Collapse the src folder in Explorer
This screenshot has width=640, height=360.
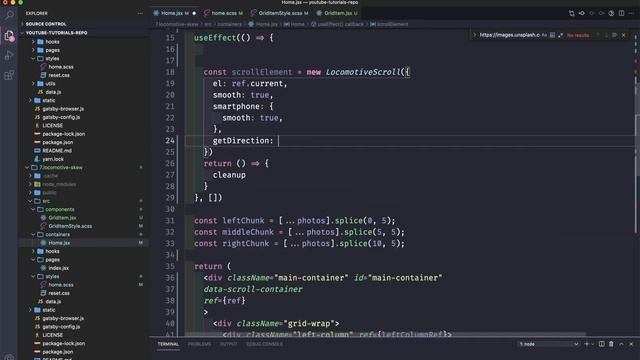pyautogui.click(x=46, y=201)
